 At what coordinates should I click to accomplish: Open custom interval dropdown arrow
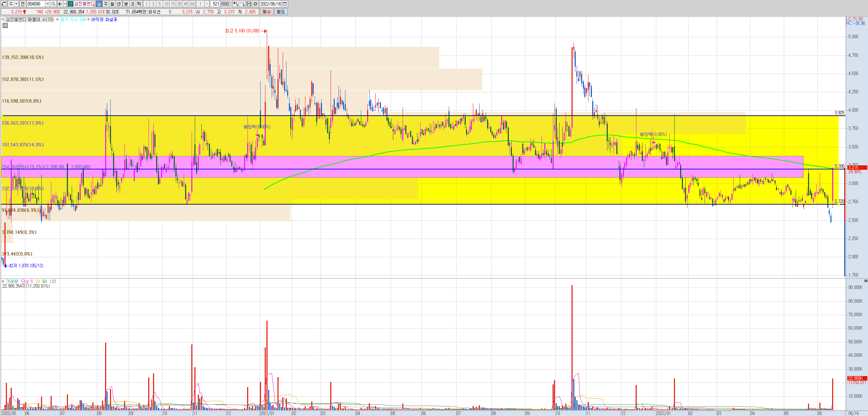207,4
